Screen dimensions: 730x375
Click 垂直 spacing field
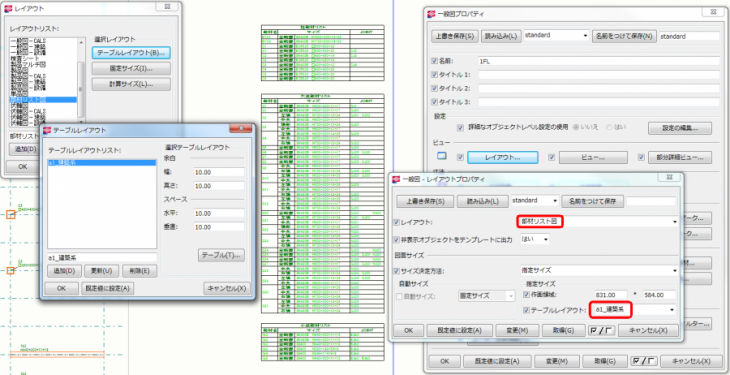pyautogui.click(x=219, y=227)
